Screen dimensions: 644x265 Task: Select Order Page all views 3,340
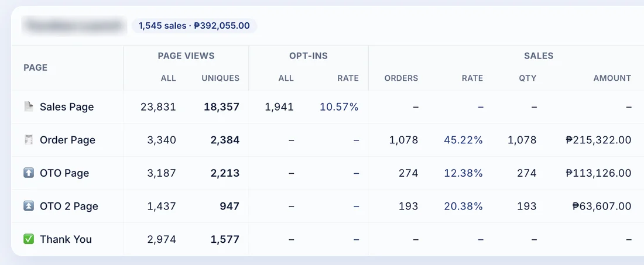[x=162, y=140]
